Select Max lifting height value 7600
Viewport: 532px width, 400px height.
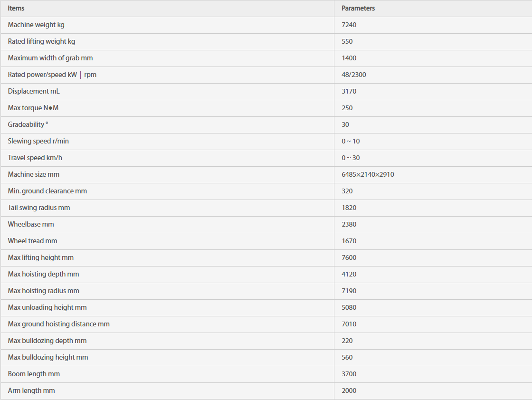tap(349, 257)
